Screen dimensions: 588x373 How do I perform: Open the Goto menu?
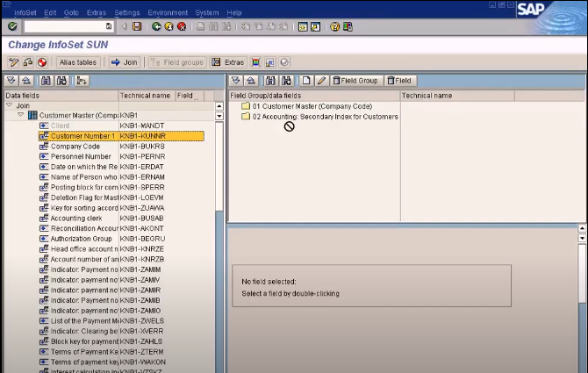click(x=71, y=13)
